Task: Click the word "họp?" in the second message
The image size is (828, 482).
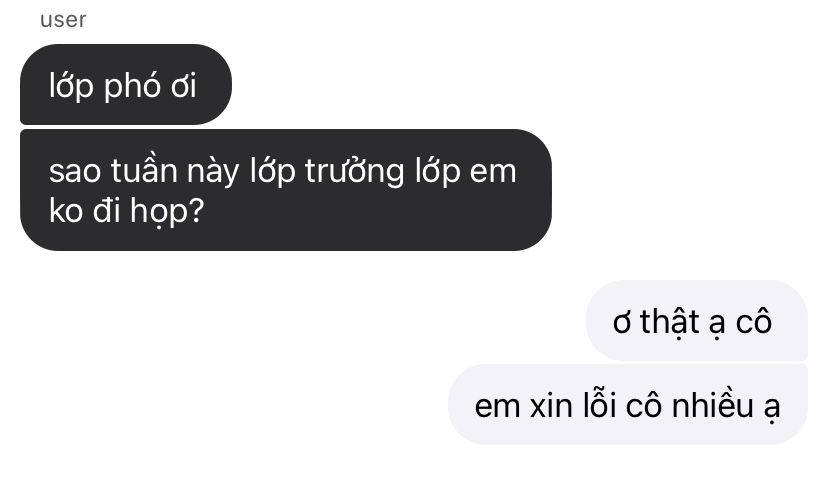Action: pos(167,212)
